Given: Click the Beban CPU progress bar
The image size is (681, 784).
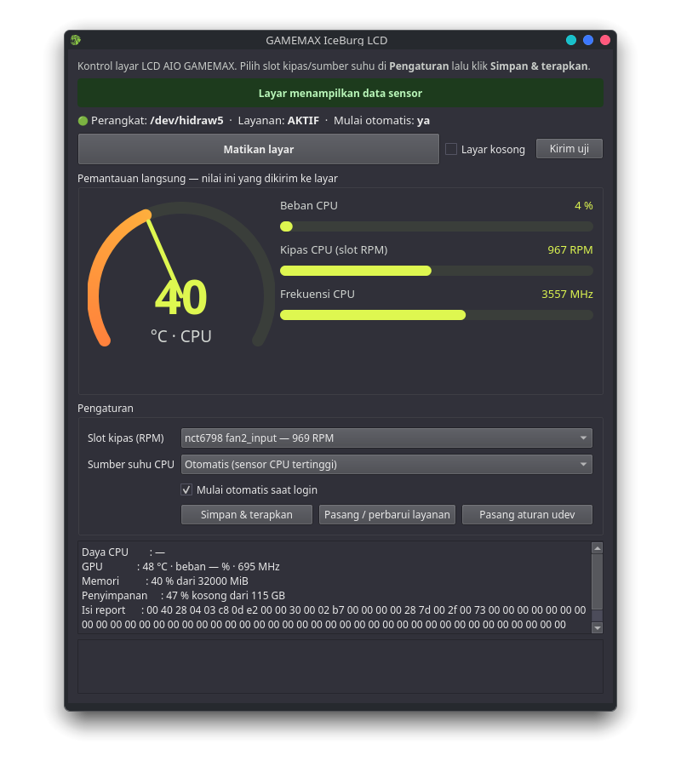Looking at the screenshot, I should (x=437, y=226).
